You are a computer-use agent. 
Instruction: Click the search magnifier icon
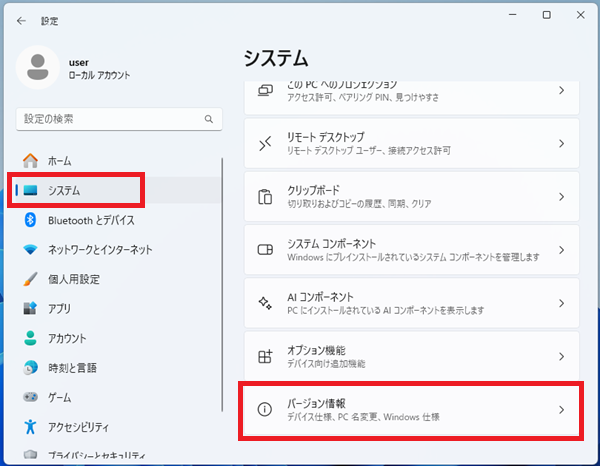coord(209,119)
